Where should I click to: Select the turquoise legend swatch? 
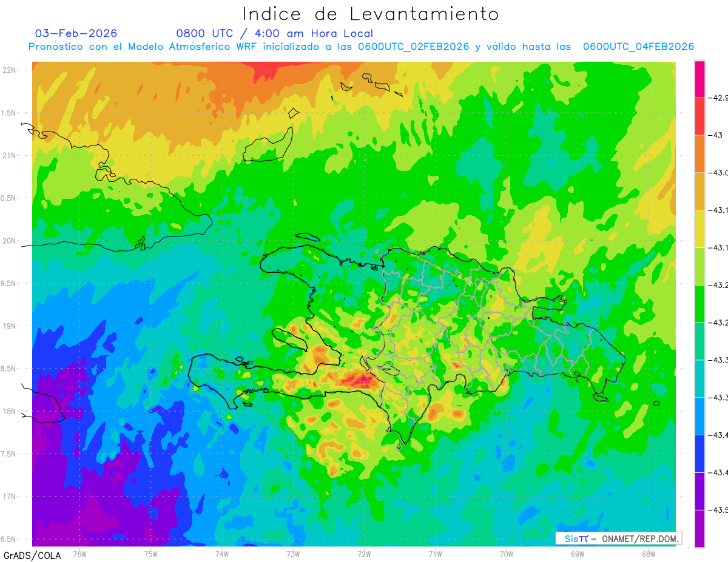[x=699, y=378]
